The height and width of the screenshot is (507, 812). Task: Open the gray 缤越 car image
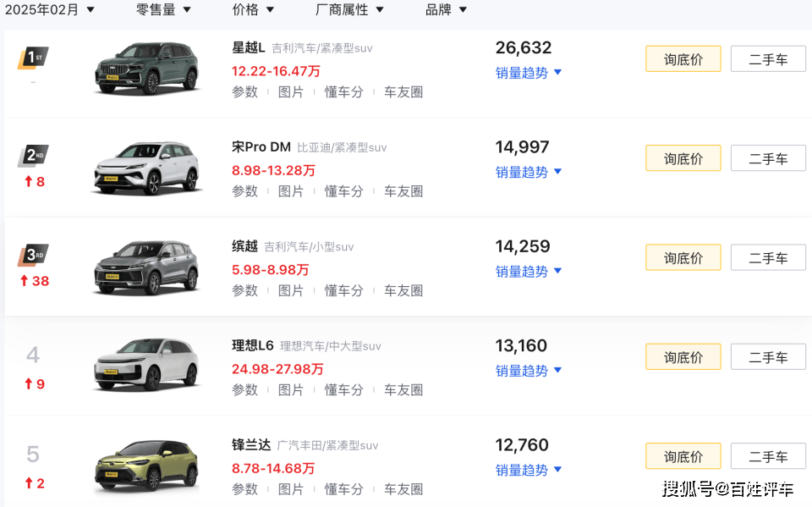[x=146, y=267]
